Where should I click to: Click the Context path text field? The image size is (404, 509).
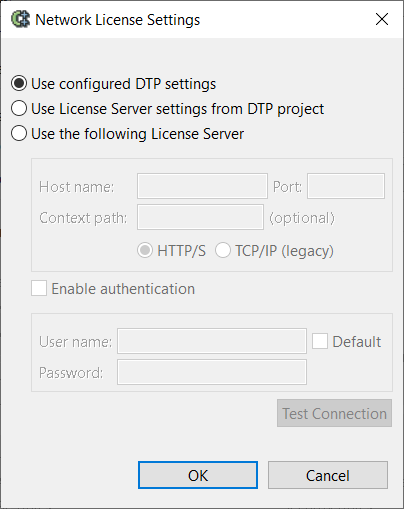pos(200,217)
